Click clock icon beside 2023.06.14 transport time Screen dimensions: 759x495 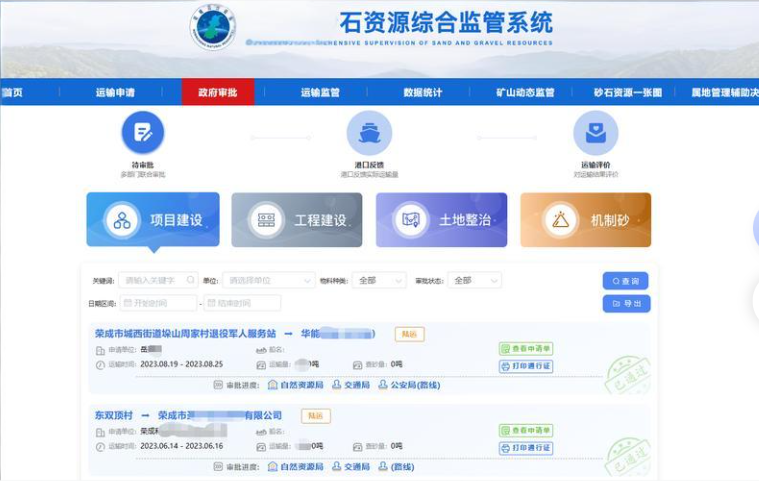click(100, 447)
